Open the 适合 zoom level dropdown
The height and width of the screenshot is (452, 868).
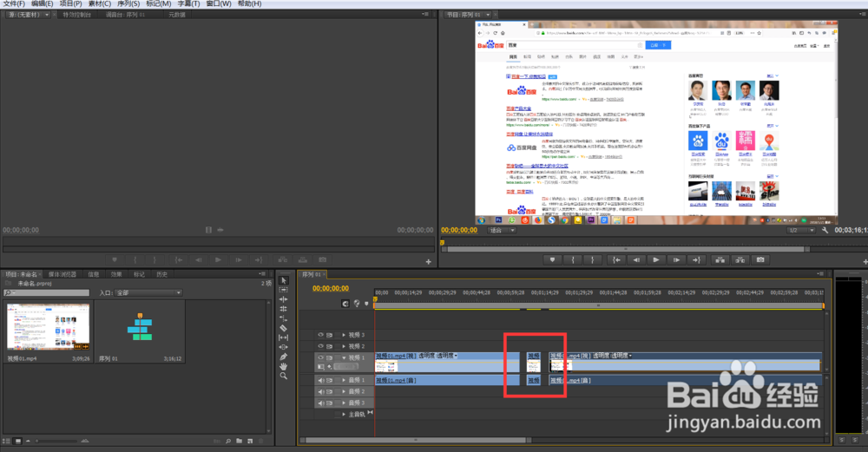point(502,230)
